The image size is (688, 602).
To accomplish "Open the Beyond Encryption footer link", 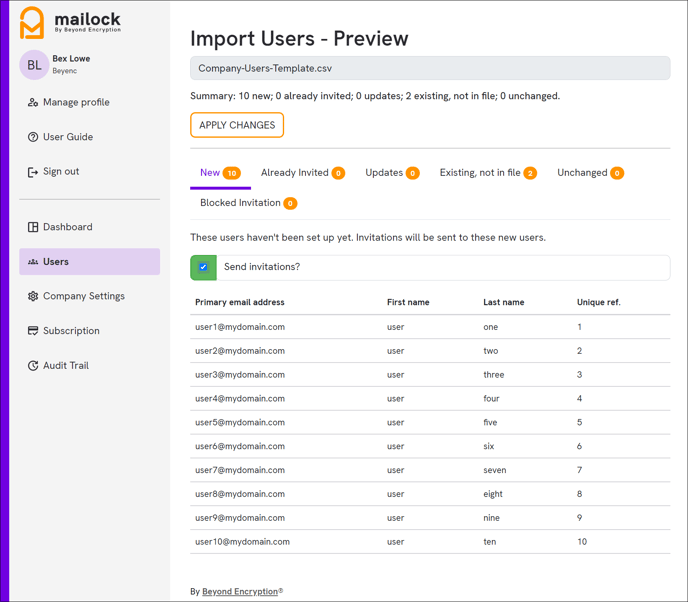I will coord(240,591).
